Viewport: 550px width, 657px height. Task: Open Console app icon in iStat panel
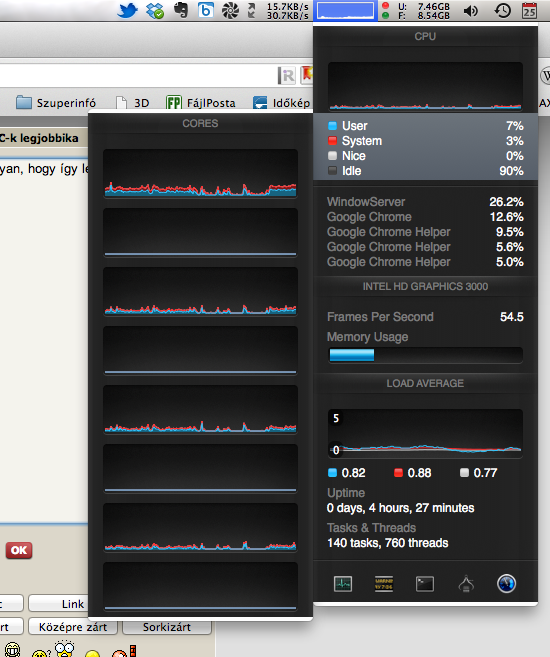(384, 584)
